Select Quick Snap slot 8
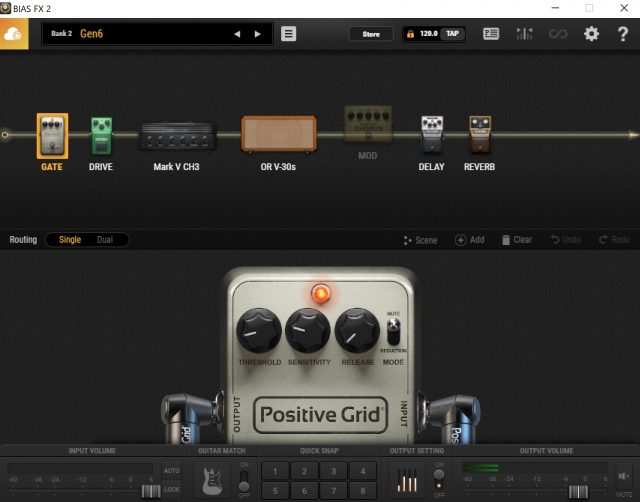This screenshot has width=640, height=502. (363, 491)
